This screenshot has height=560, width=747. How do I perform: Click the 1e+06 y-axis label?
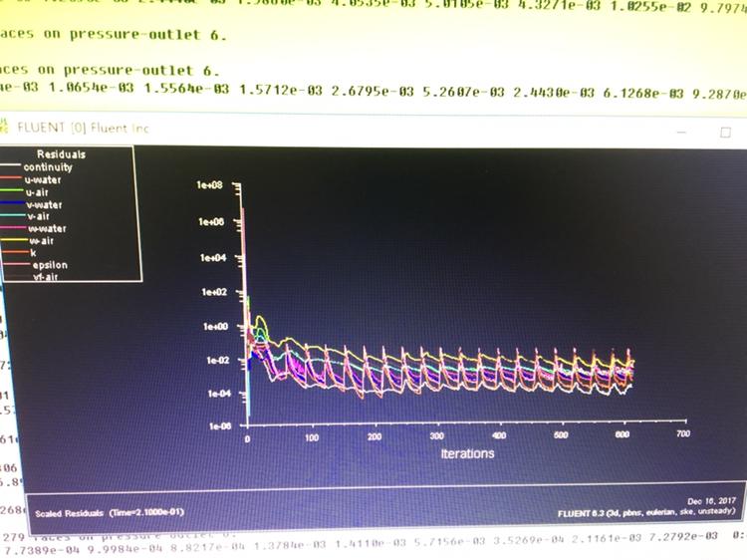[x=211, y=221]
